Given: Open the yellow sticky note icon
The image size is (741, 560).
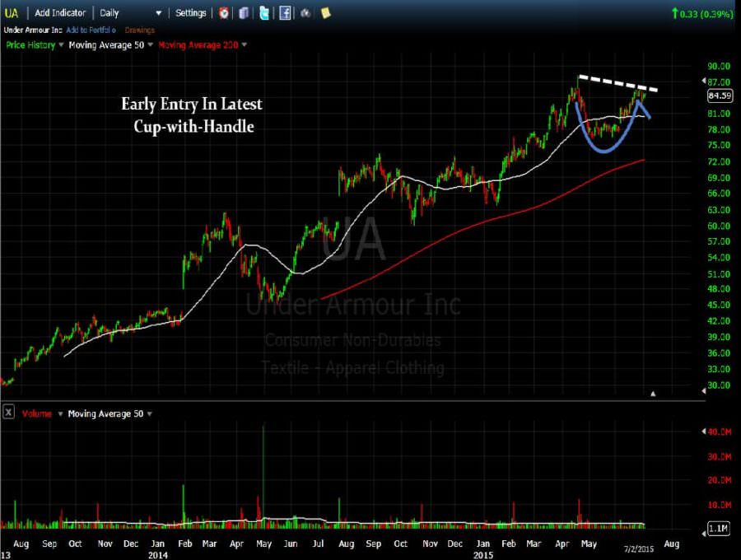Looking at the screenshot, I should click(x=325, y=12).
